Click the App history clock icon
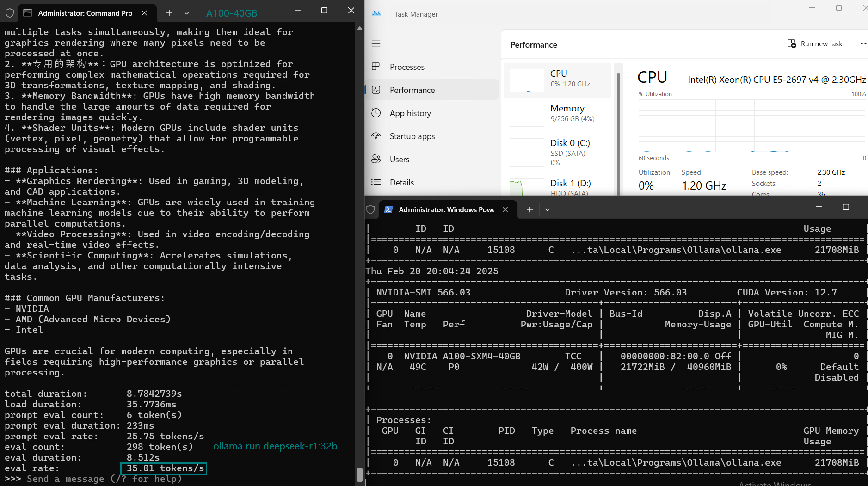868x486 pixels. pos(376,113)
